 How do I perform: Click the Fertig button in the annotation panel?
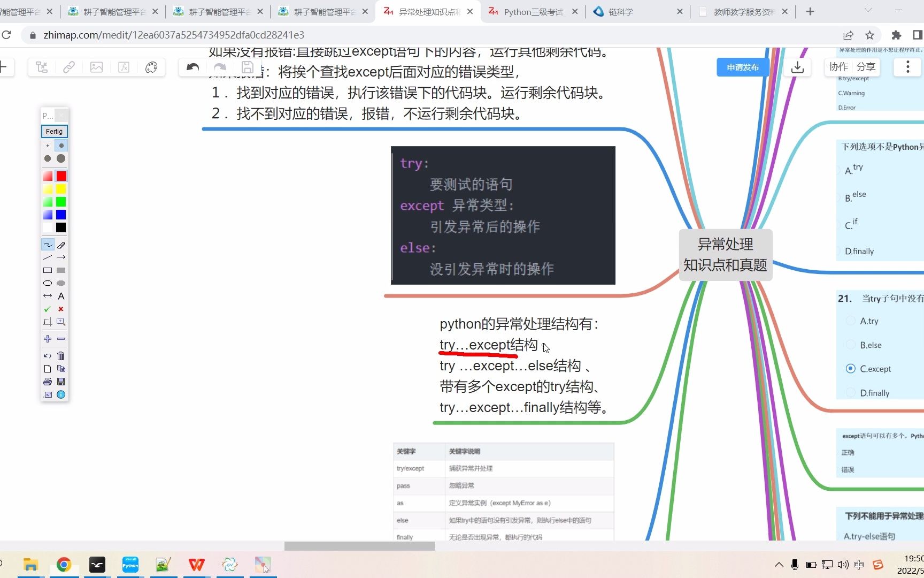click(54, 131)
